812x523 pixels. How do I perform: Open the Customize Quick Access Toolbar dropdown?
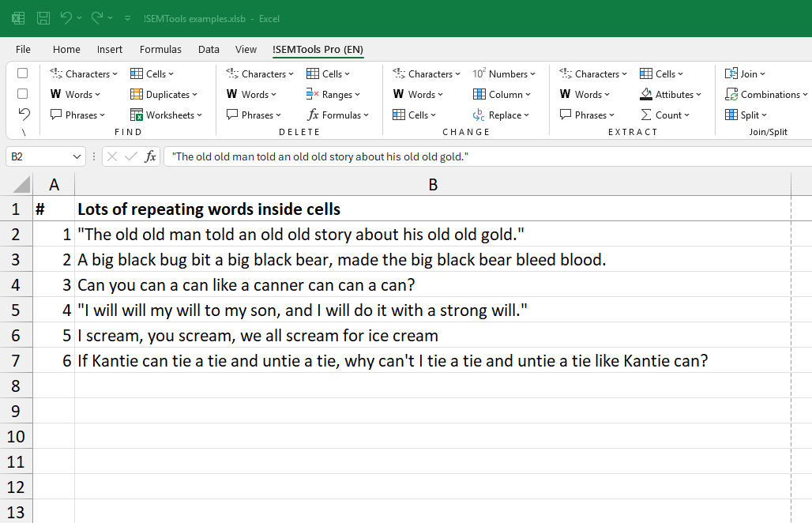point(130,18)
